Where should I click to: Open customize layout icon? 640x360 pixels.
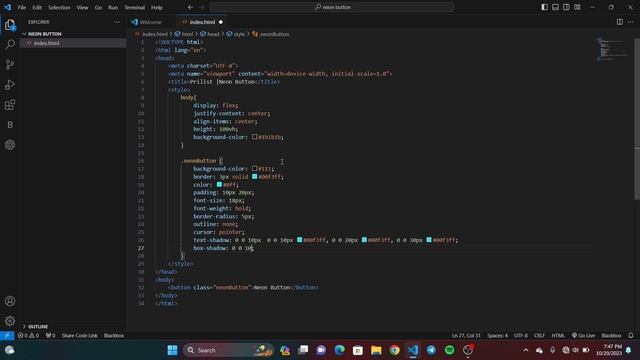tap(577, 7)
